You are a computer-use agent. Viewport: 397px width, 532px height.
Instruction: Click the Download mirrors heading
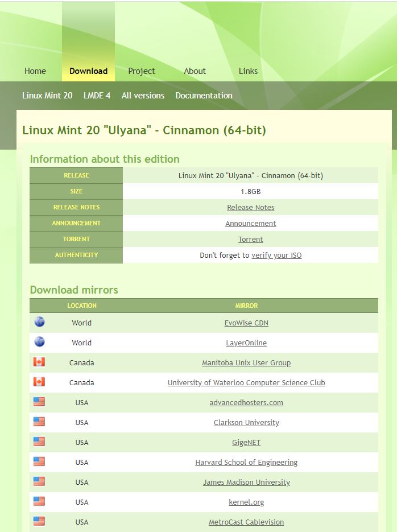click(74, 290)
